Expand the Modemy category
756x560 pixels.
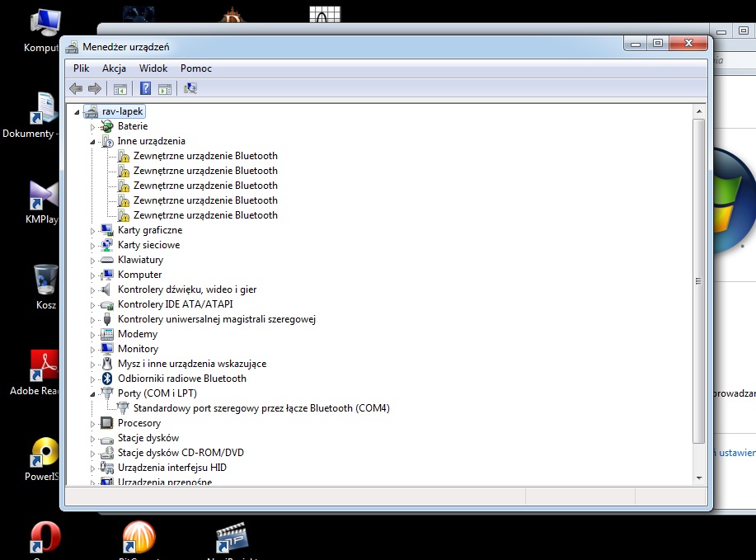pos(92,335)
